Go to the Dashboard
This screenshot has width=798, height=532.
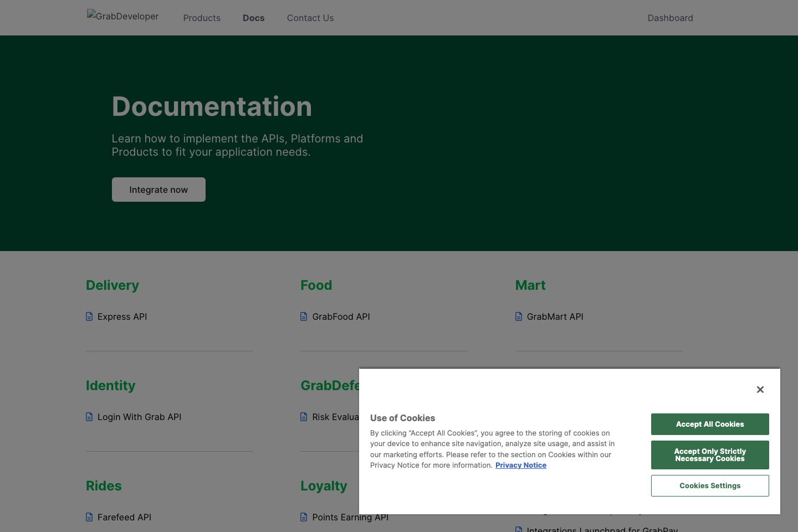pyautogui.click(x=671, y=18)
